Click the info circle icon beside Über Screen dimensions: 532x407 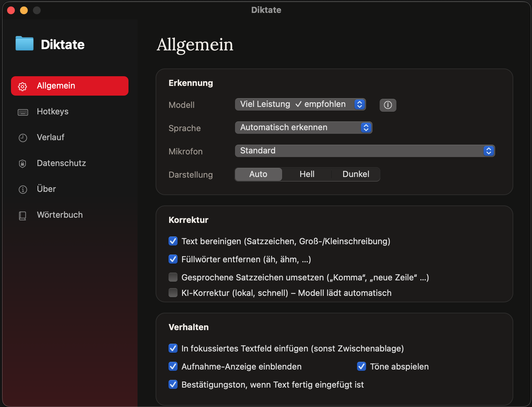coord(23,190)
